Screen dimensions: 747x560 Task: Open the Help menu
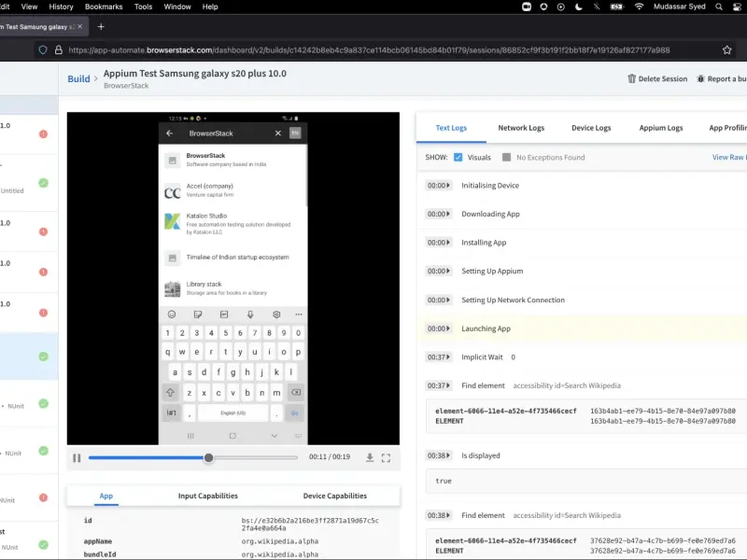click(209, 7)
